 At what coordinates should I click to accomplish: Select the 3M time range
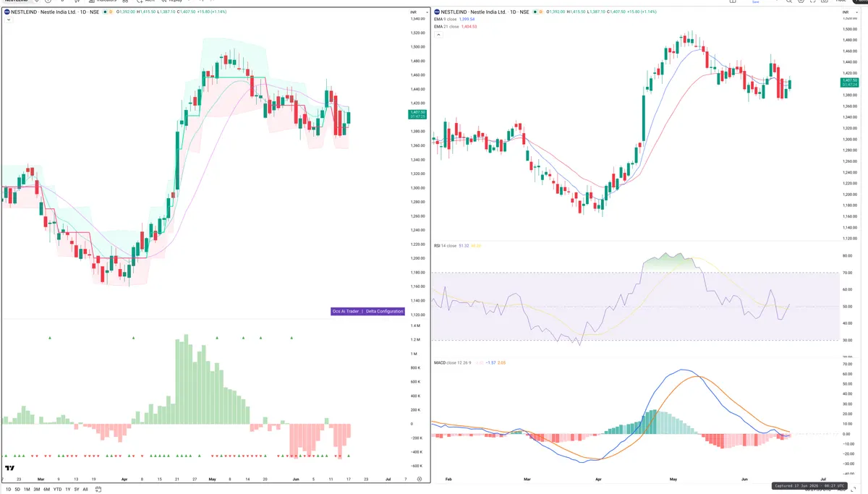tap(37, 490)
